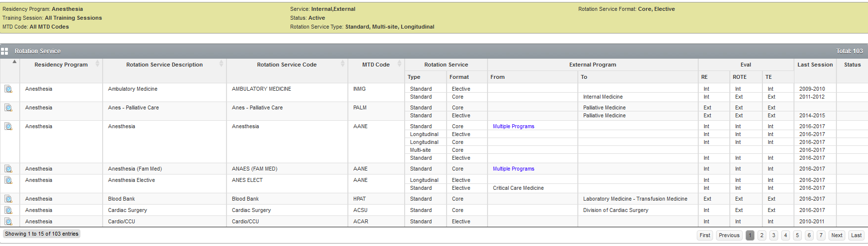The width and height of the screenshot is (868, 246).
Task: Click grid icon beside Rotation Service title
Action: coord(4,51)
